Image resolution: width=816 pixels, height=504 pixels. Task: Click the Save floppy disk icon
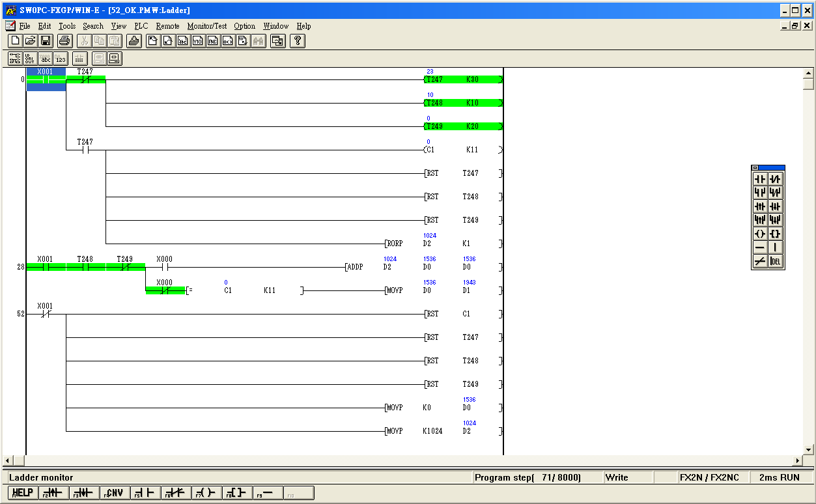(x=46, y=41)
